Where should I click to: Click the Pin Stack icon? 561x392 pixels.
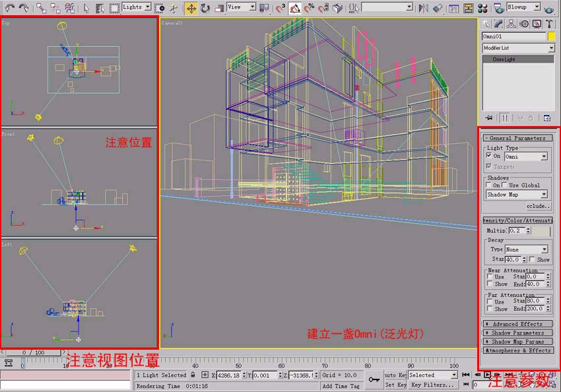pos(489,118)
